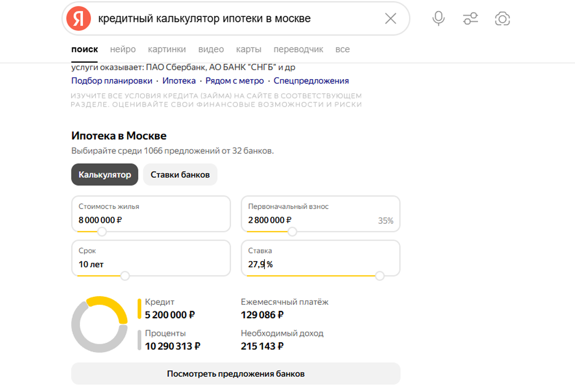Click the Кредит amount 5 200 000 ₽
Viewport: 575px width, 392px height.
170,315
